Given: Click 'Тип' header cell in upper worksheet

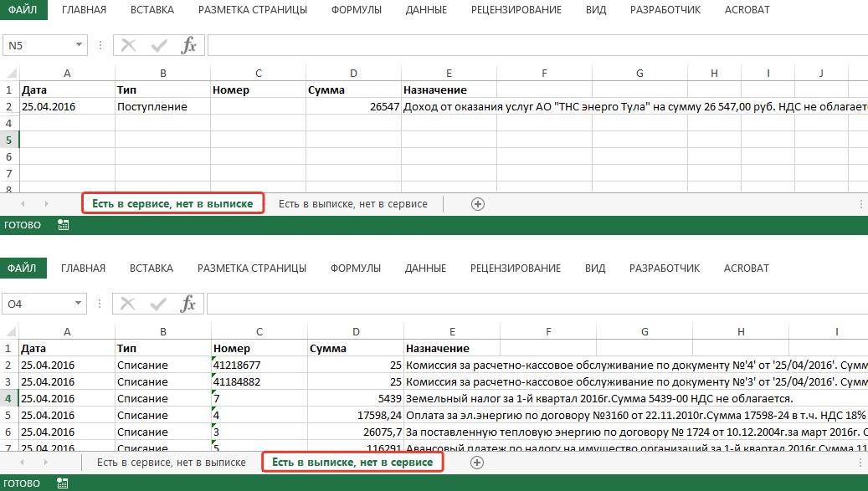Looking at the screenshot, I should click(x=162, y=90).
